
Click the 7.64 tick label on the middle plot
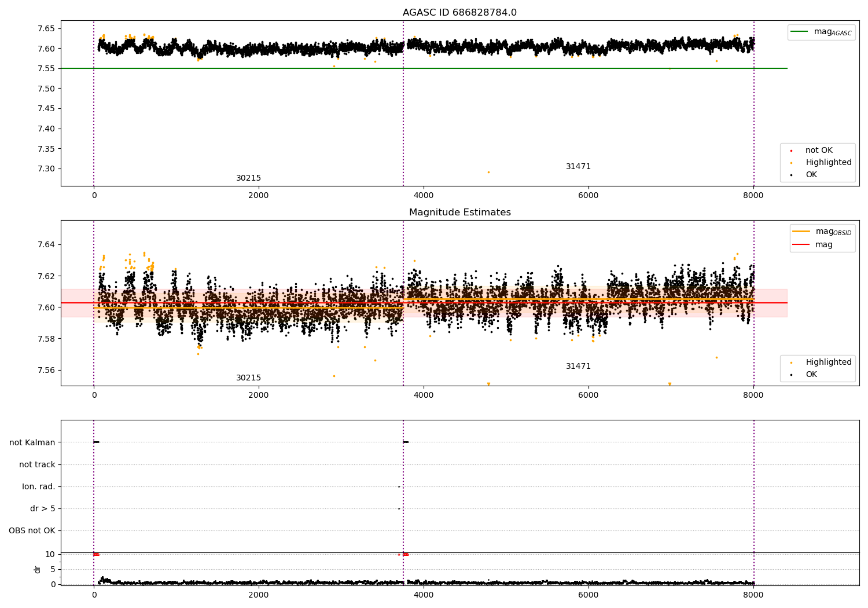[46, 244]
